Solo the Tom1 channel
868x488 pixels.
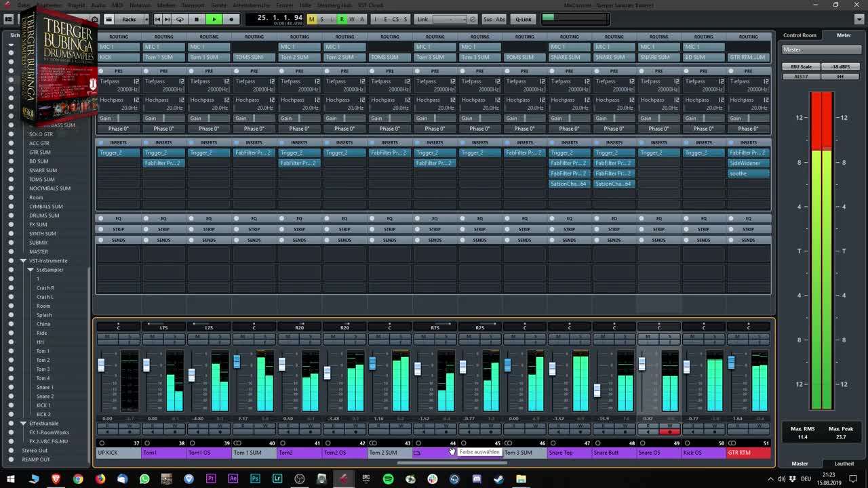pos(174,336)
